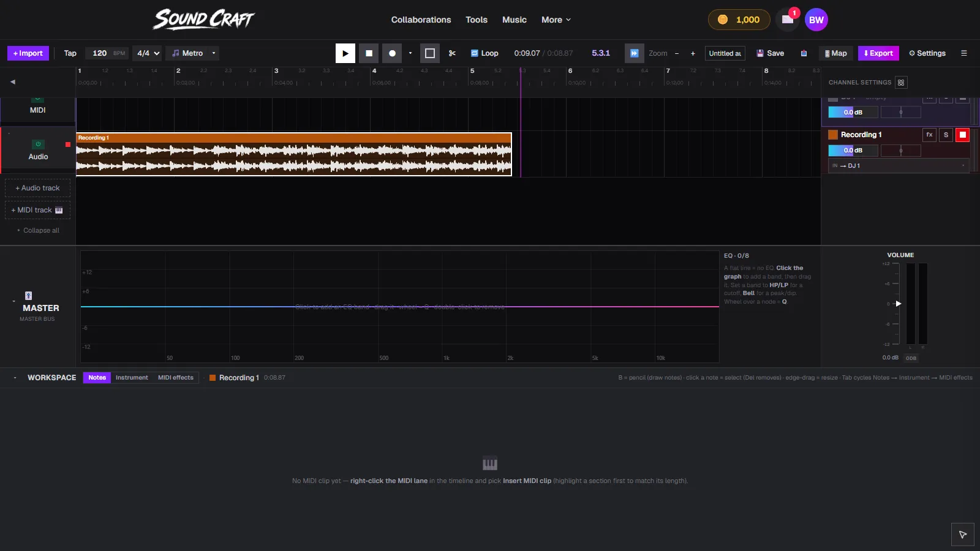Screen dimensions: 980x551
Task: Open the Map panel
Action: (835, 53)
